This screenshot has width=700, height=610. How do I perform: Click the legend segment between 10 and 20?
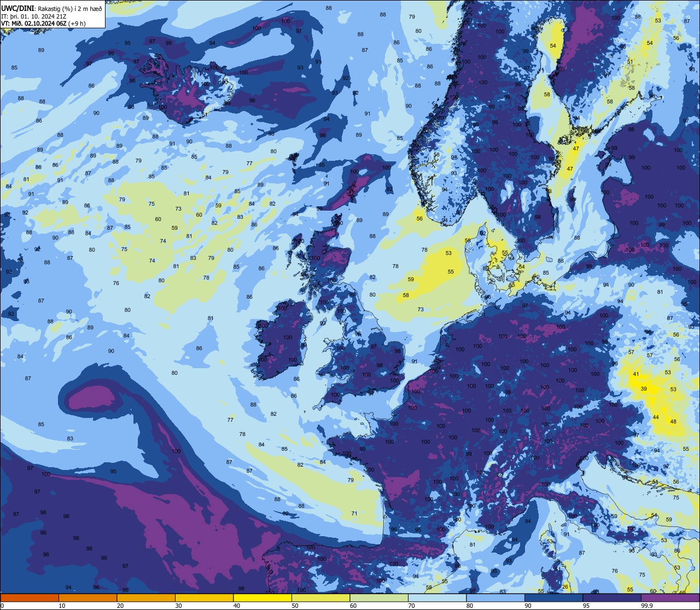click(x=87, y=597)
